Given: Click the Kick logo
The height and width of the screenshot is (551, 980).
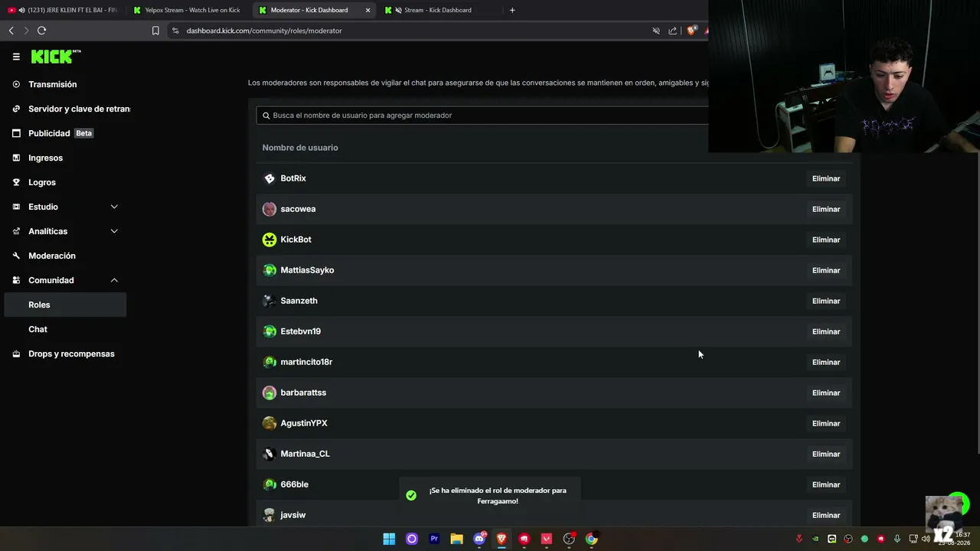Looking at the screenshot, I should coord(56,57).
